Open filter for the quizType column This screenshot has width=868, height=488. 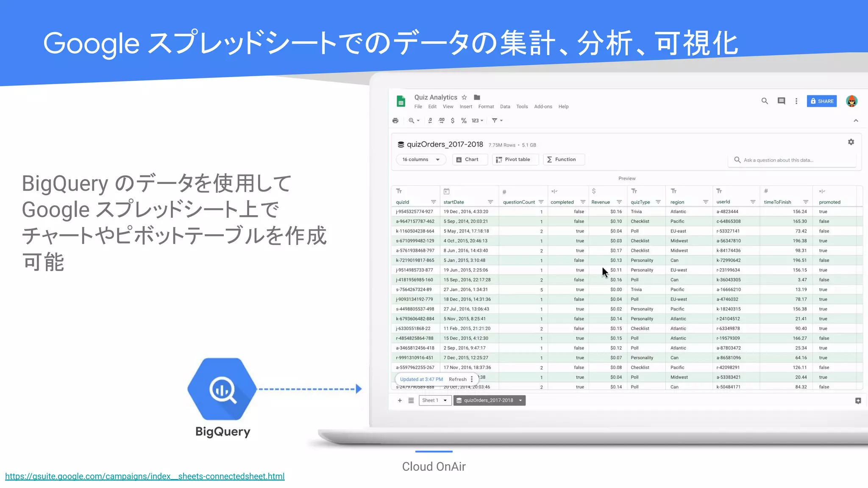coord(658,202)
